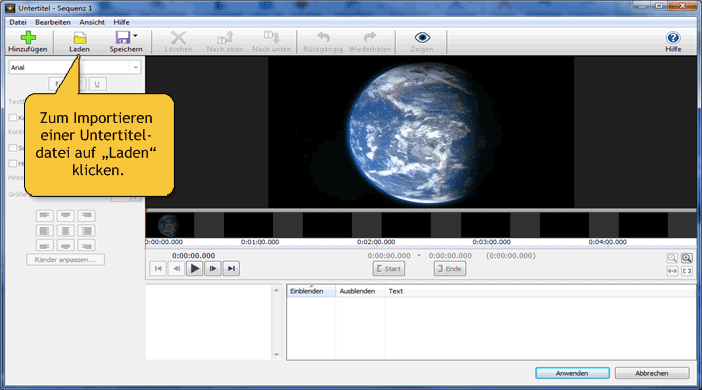Zoom in the timeline with the plus magnifier
Screen dimensions: 702x390
[686, 258]
